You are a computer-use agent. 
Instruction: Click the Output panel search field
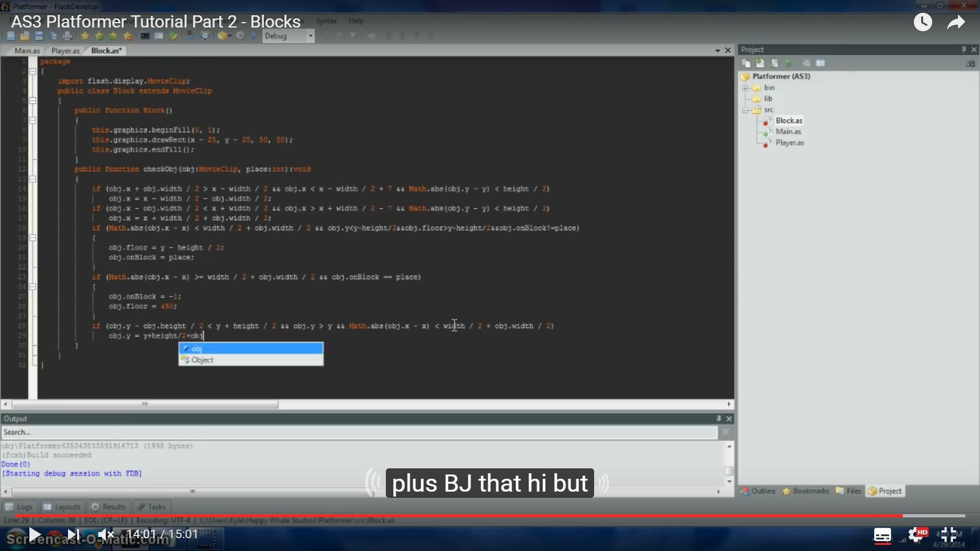(x=359, y=432)
